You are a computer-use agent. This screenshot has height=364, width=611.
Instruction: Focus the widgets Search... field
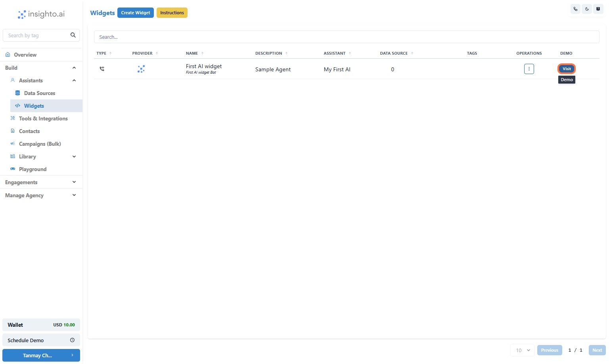coord(347,37)
